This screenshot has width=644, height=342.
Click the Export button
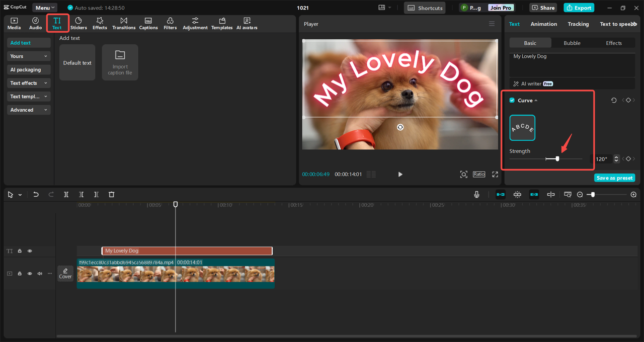579,8
